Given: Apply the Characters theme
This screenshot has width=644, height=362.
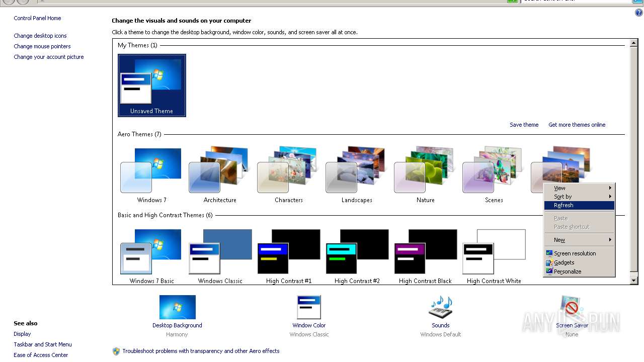Looking at the screenshot, I should [288, 175].
